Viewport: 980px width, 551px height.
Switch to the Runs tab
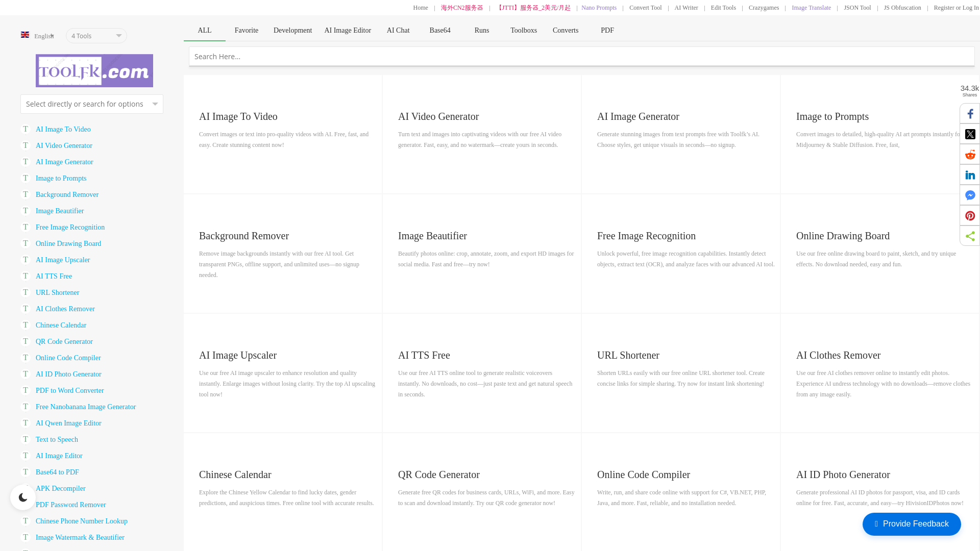[x=482, y=31]
